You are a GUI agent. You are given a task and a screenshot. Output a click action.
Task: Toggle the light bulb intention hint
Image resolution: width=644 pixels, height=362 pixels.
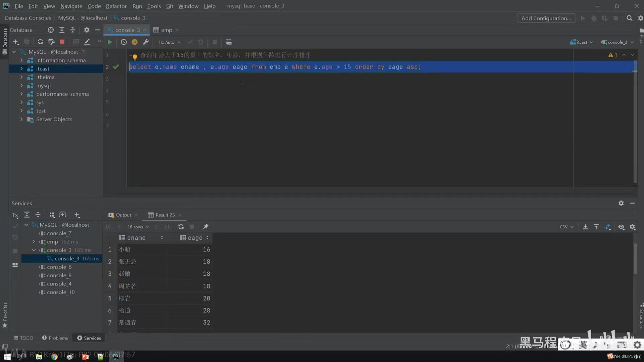coord(135,57)
